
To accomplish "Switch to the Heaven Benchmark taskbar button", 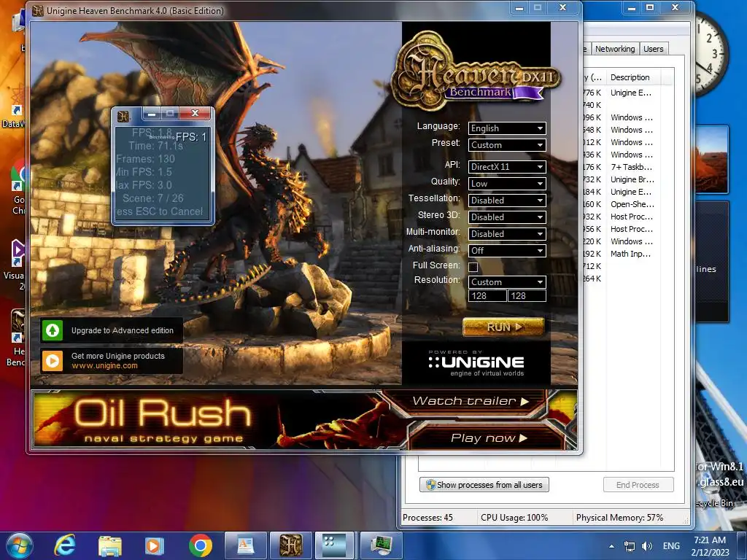I will tap(291, 545).
